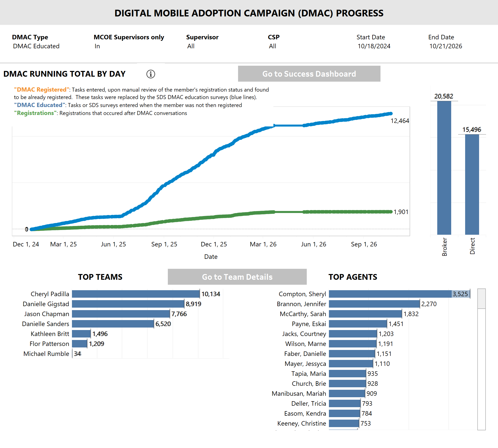Open the CSP filter showing All
The image size is (498, 448).
pos(273,46)
